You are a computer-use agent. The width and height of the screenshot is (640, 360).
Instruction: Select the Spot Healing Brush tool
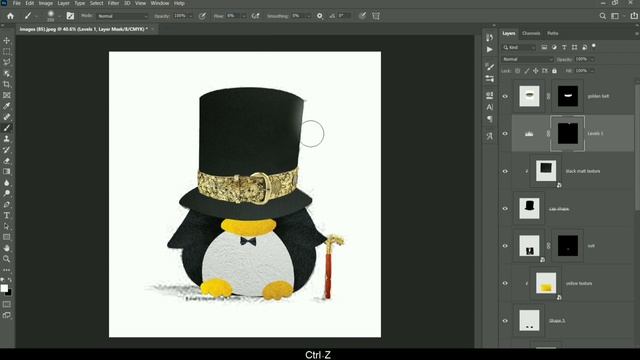tap(7, 117)
